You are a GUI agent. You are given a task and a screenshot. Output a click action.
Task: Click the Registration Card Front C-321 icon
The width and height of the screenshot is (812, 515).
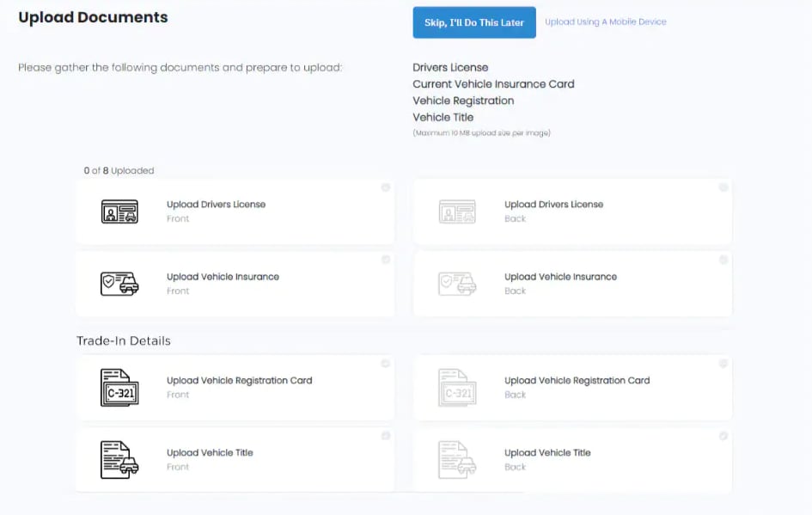pos(119,388)
